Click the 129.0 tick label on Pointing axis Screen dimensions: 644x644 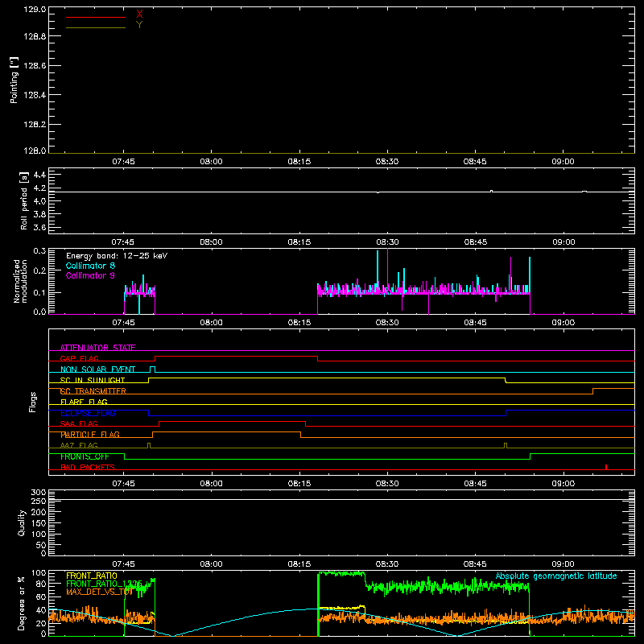pyautogui.click(x=35, y=10)
